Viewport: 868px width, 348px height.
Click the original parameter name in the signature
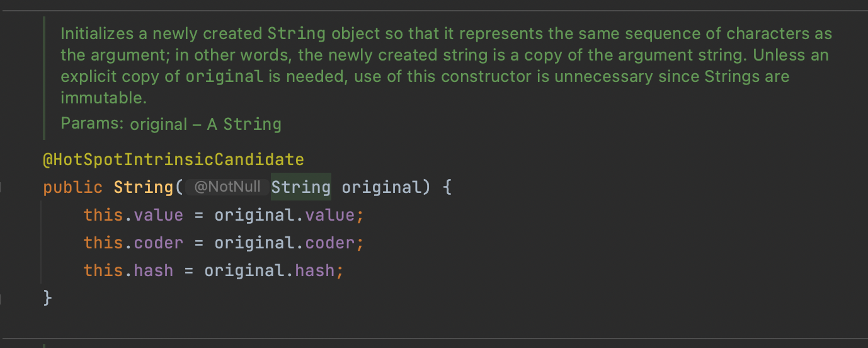pos(380,187)
